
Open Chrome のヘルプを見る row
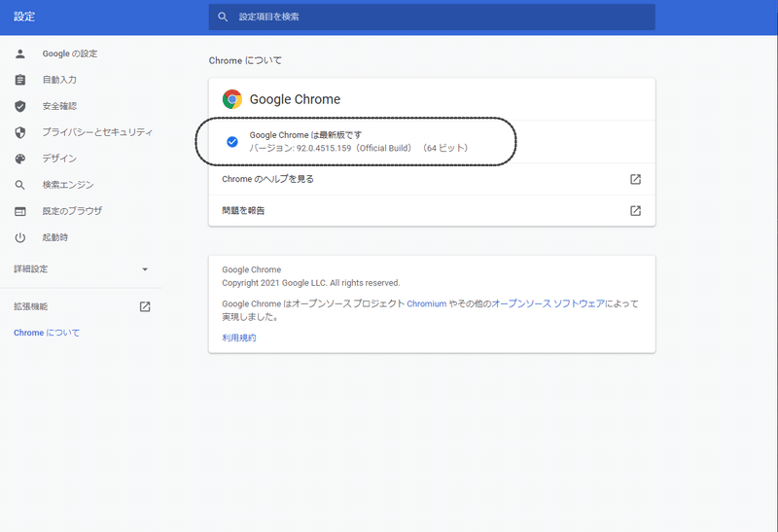(x=432, y=179)
